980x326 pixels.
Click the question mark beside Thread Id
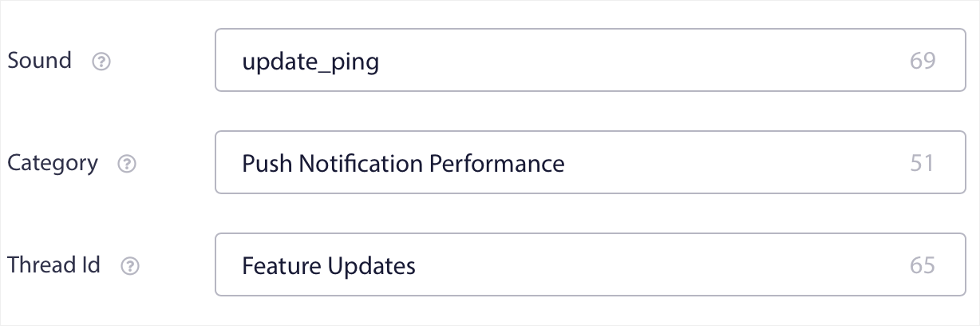tap(129, 266)
